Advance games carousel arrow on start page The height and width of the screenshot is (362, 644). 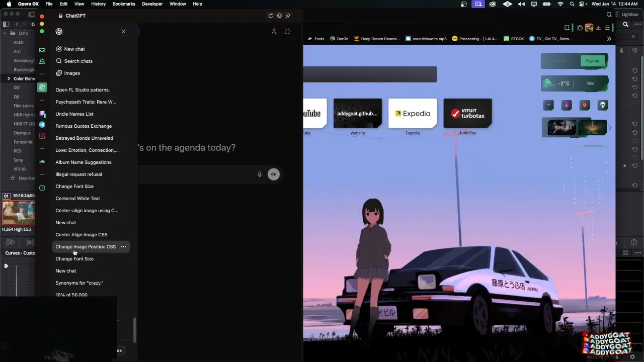pyautogui.click(x=610, y=128)
